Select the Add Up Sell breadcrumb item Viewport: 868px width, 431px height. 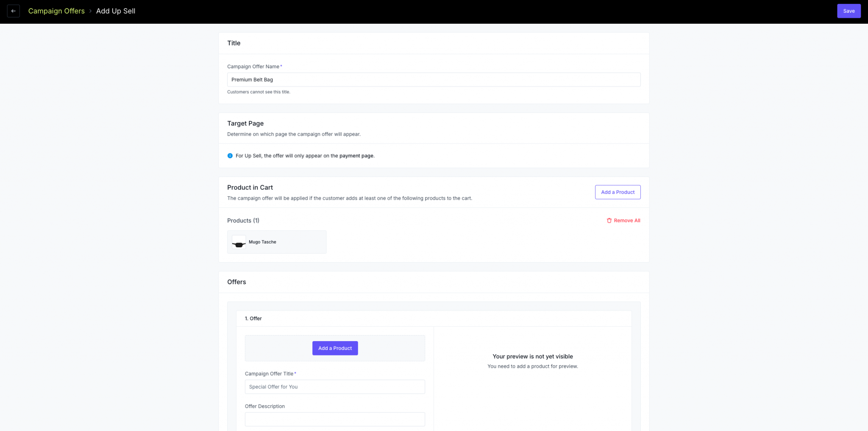[115, 11]
